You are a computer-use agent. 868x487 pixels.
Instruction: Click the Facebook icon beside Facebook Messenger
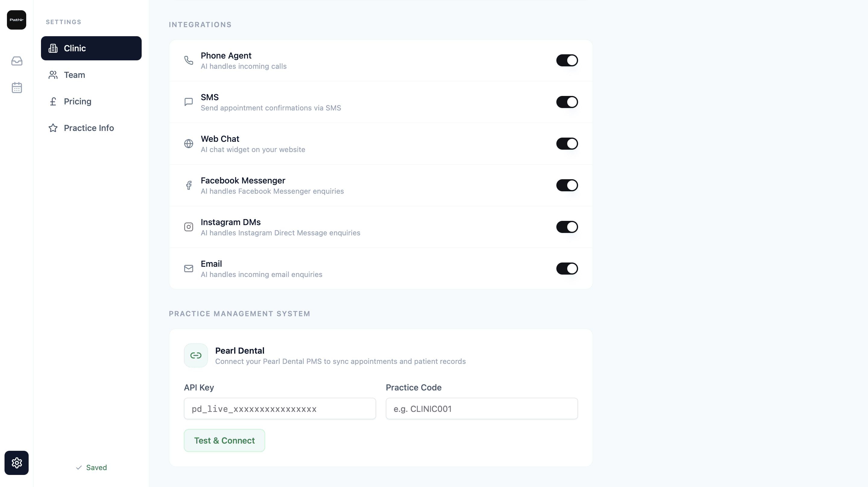click(188, 185)
